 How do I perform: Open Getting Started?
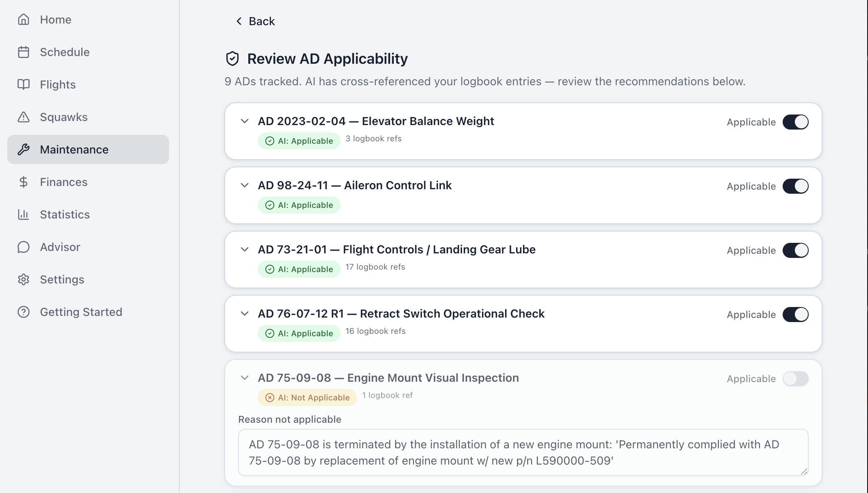(81, 312)
